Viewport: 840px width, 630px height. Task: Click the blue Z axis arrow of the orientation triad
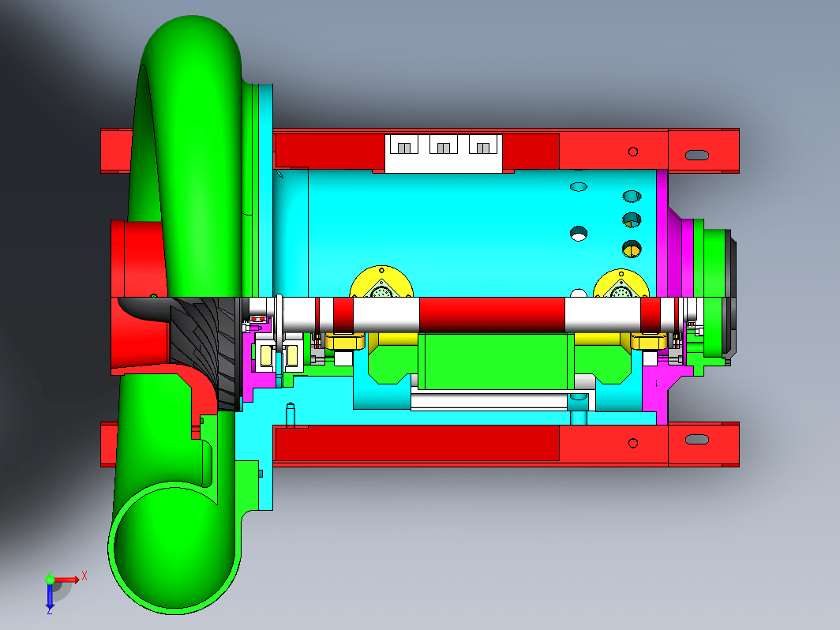pos(50,596)
